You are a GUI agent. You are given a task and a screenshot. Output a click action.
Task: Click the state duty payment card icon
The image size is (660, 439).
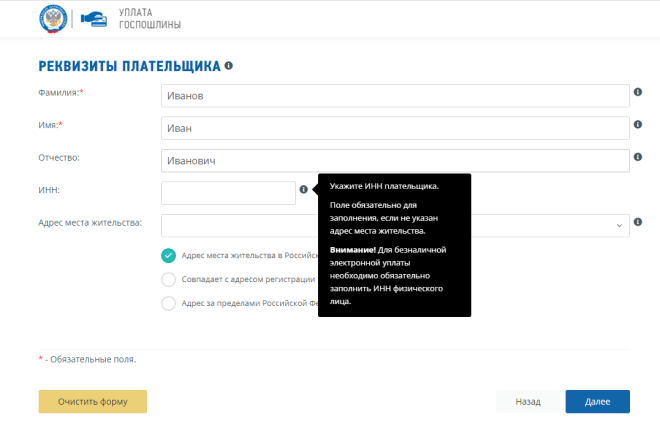(x=94, y=19)
